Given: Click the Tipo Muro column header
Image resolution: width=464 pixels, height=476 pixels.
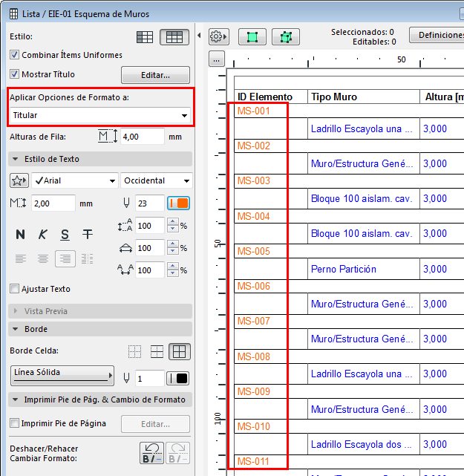Looking at the screenshot, I should point(364,97).
